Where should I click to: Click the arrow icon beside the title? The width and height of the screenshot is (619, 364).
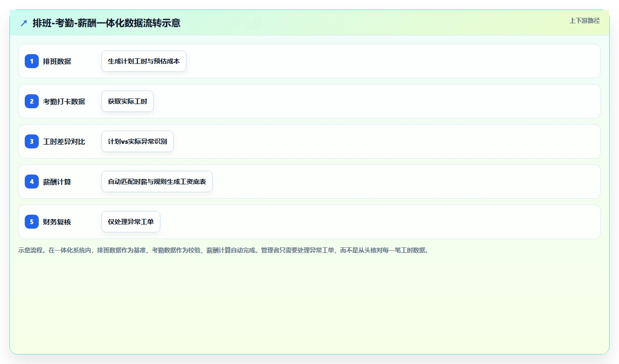[x=24, y=23]
